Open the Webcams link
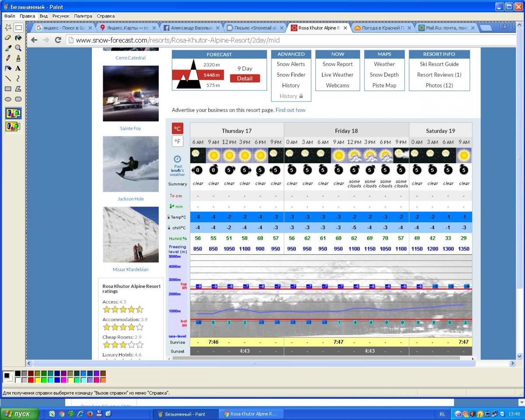The height and width of the screenshot is (420, 525). pos(337,85)
